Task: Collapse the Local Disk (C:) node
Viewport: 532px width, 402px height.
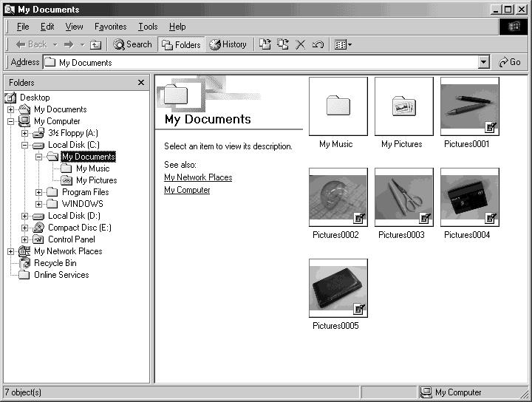Action: tap(24, 145)
